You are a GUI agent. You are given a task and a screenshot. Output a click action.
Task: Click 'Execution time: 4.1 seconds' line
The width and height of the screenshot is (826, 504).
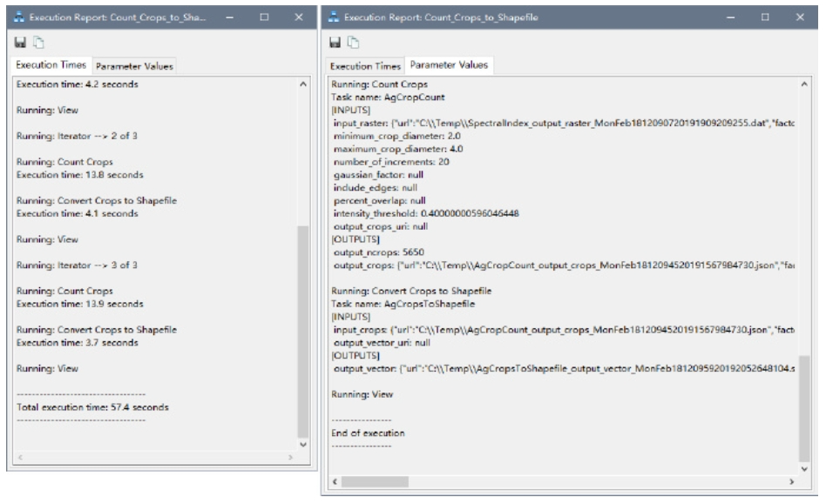(x=77, y=213)
